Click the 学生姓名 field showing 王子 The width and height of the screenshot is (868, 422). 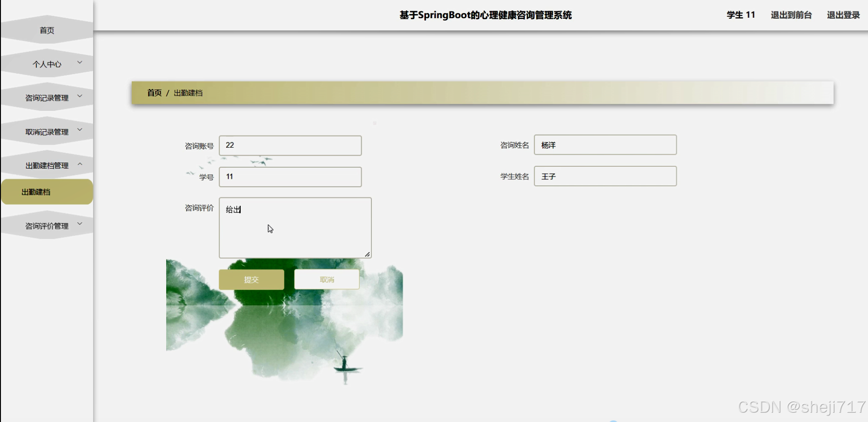(x=605, y=176)
